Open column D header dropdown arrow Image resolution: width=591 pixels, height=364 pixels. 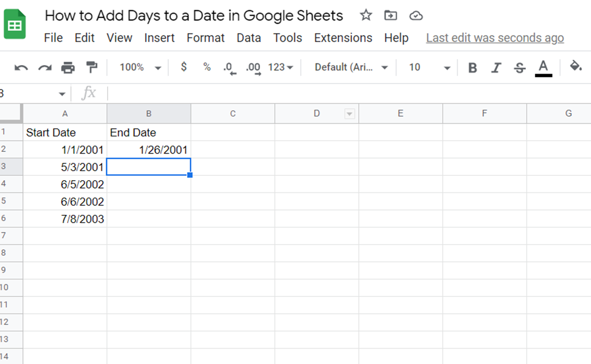[349, 114]
